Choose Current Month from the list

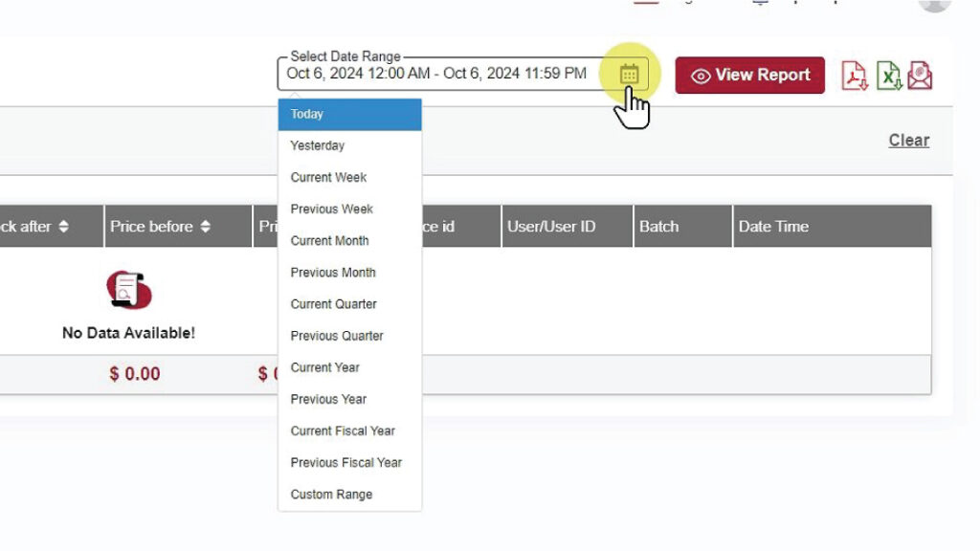(x=329, y=241)
